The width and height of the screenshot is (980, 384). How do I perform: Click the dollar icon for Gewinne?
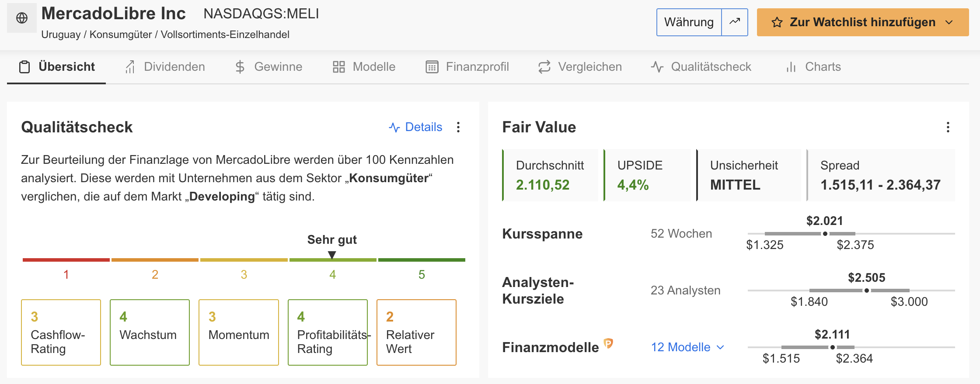pyautogui.click(x=240, y=67)
